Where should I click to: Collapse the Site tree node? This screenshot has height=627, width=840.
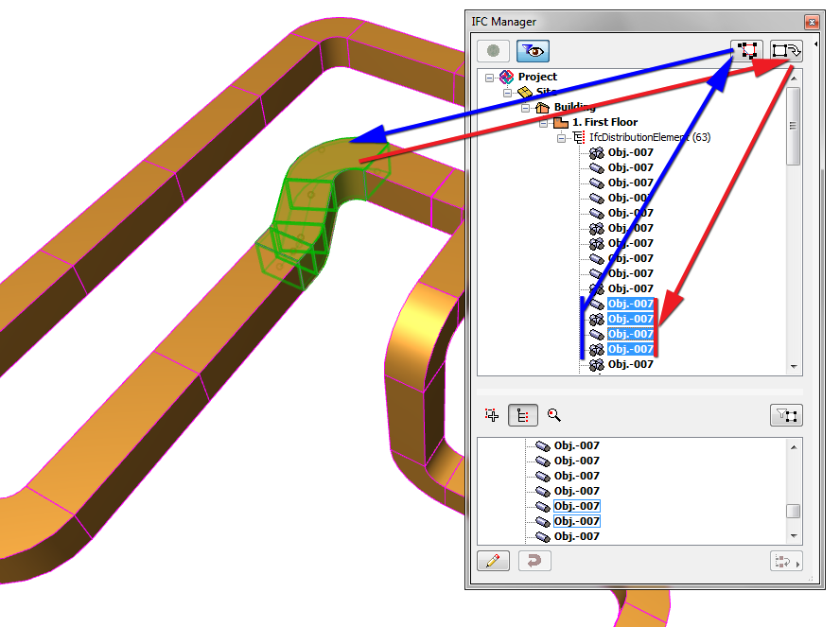tap(507, 93)
